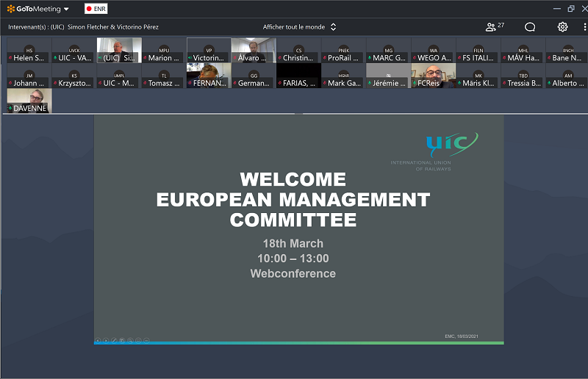Viewport: 588px width, 379px height.
Task: Click the 'WELCOME' title on shared slide
Action: point(293,179)
